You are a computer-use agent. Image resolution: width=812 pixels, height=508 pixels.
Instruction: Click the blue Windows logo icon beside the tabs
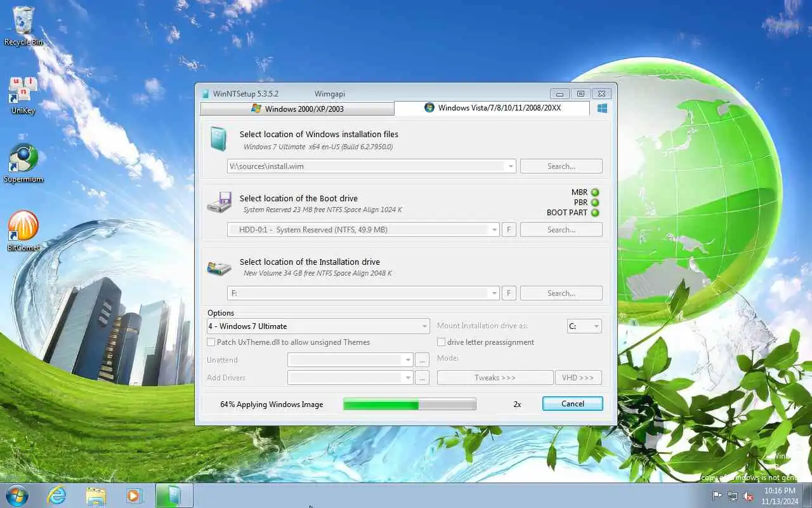click(602, 109)
